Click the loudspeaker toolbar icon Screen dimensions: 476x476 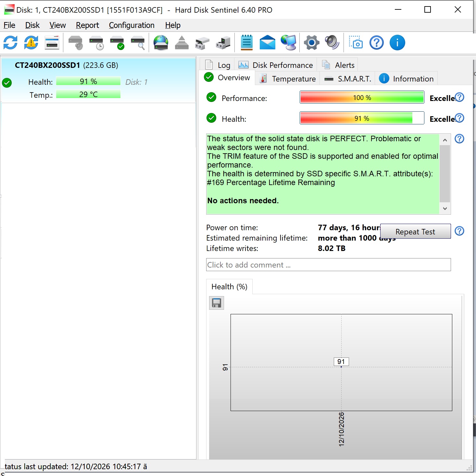click(x=332, y=43)
